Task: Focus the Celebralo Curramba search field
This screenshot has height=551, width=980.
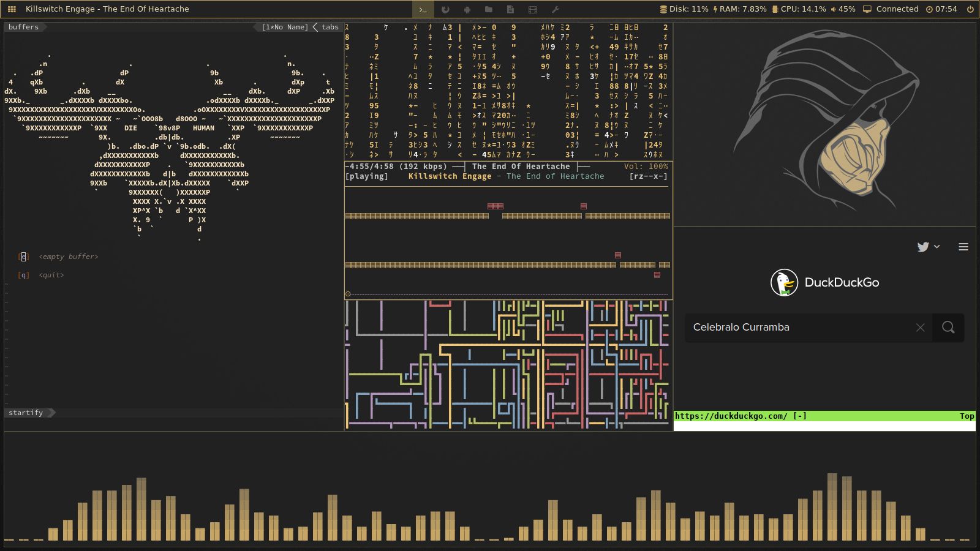Action: click(796, 328)
